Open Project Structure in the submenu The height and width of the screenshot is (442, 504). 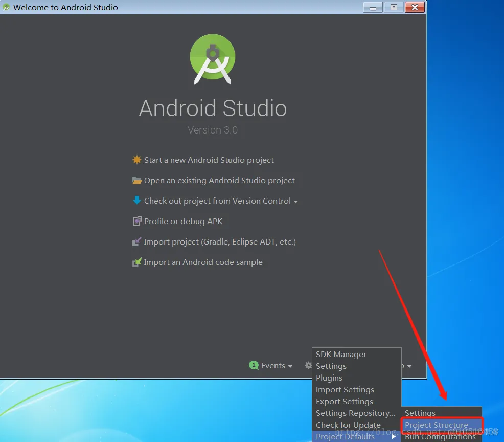[x=441, y=425]
